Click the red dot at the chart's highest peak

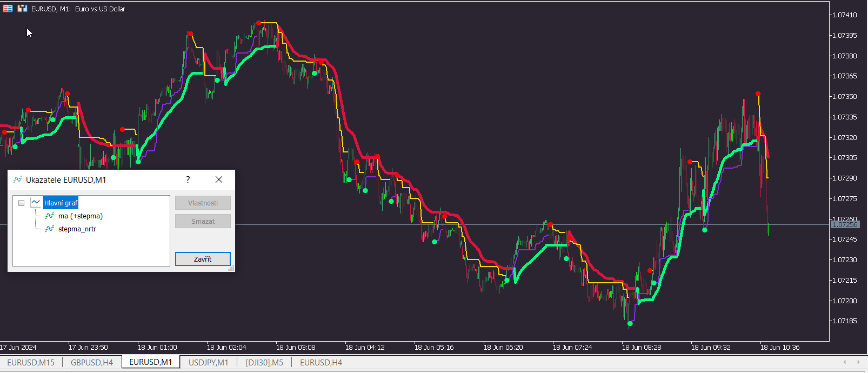point(258,23)
